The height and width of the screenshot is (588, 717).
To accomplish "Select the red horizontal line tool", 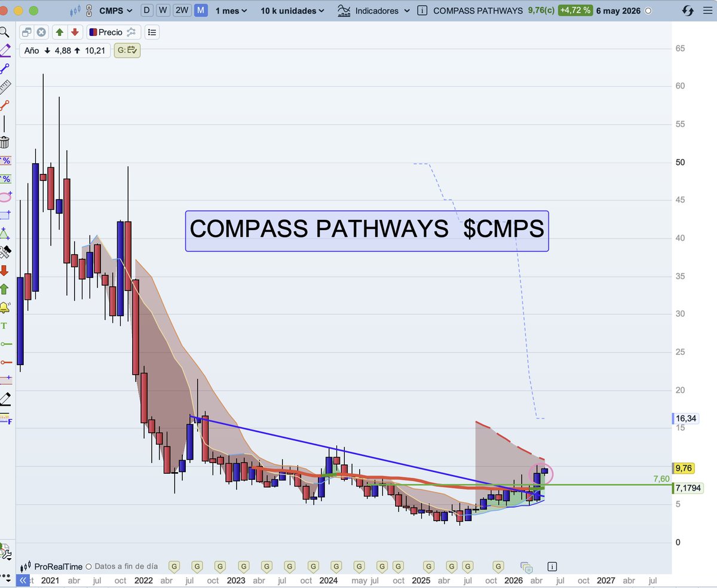I will coord(6,362).
